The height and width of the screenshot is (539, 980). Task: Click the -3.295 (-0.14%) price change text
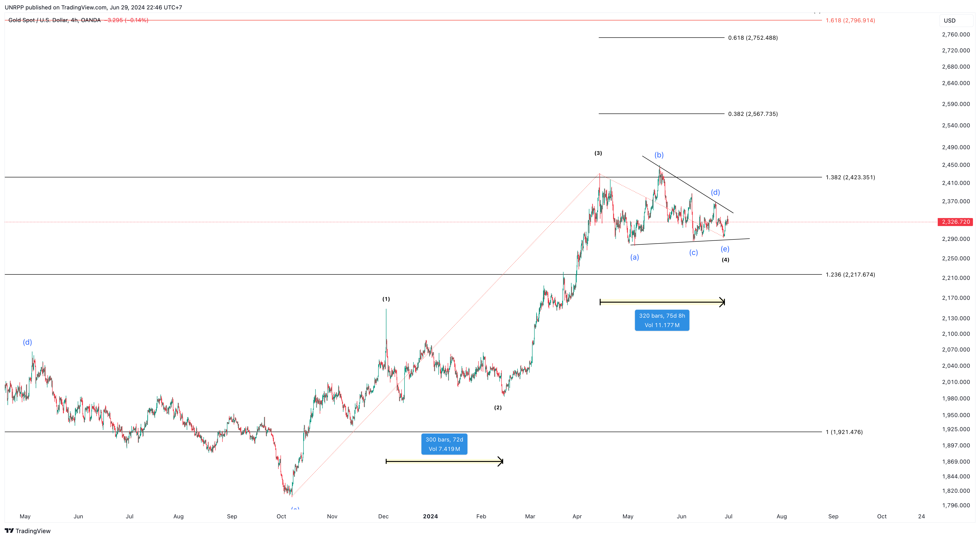[x=126, y=20]
